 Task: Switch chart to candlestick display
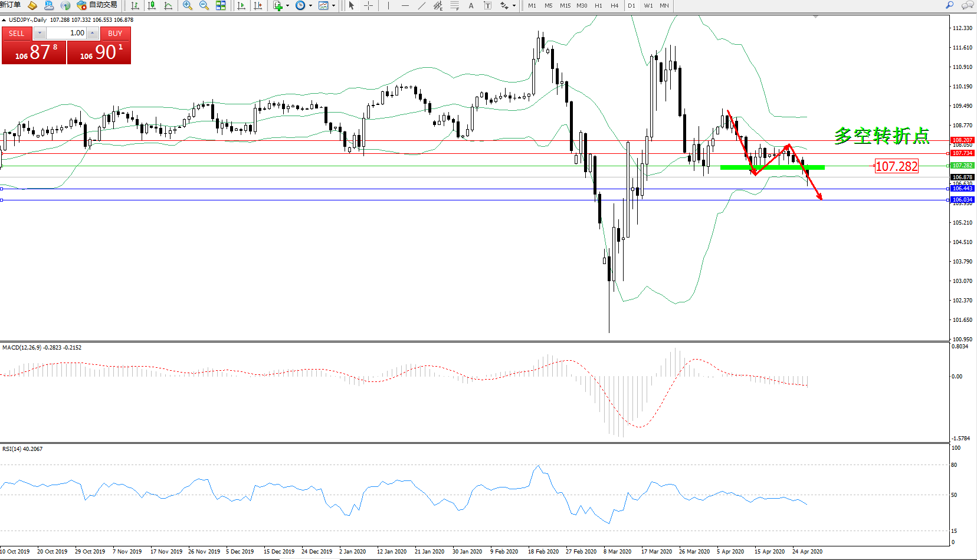click(x=152, y=5)
